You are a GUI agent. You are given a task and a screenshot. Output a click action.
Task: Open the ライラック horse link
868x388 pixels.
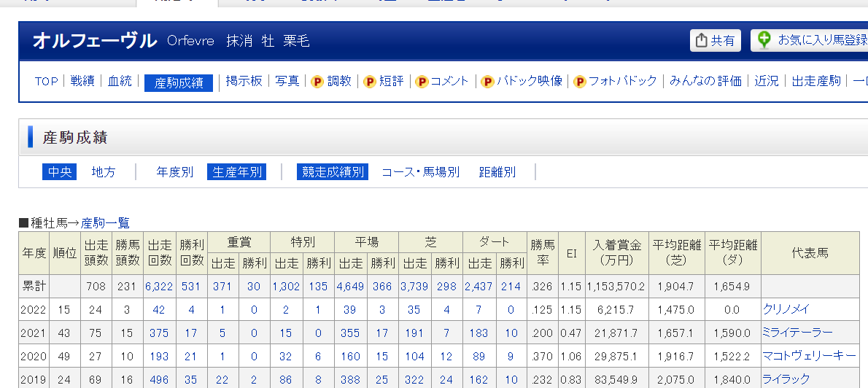coord(786,379)
